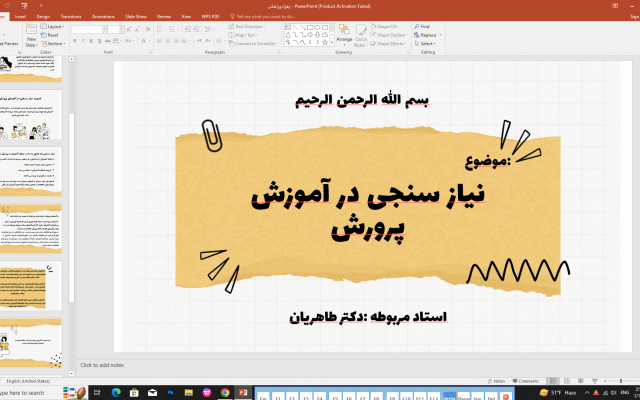Open the Select dropdown in Editing
The width and height of the screenshot is (640, 400).
[425, 44]
